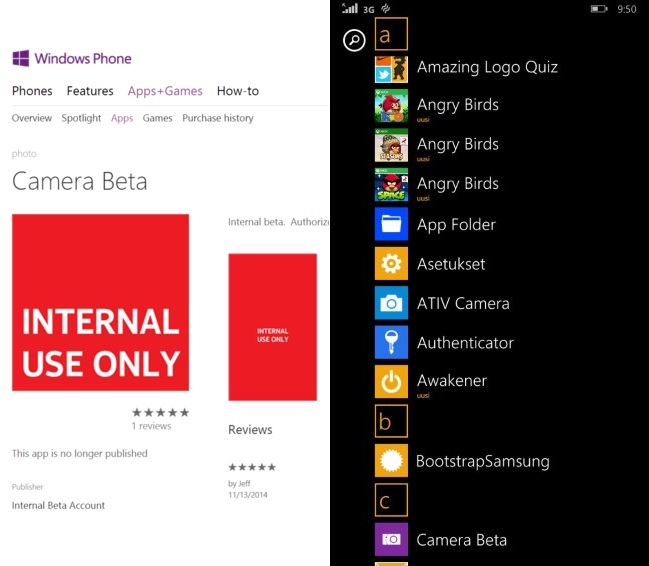Image resolution: width=649 pixels, height=566 pixels.
Task: Launch Angry Birds Space game icon
Action: coord(391,185)
